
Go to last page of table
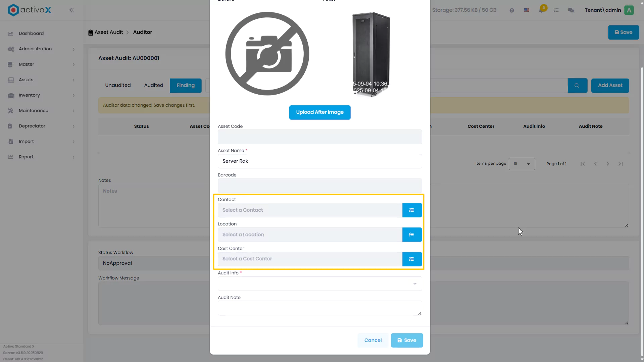[621, 164]
